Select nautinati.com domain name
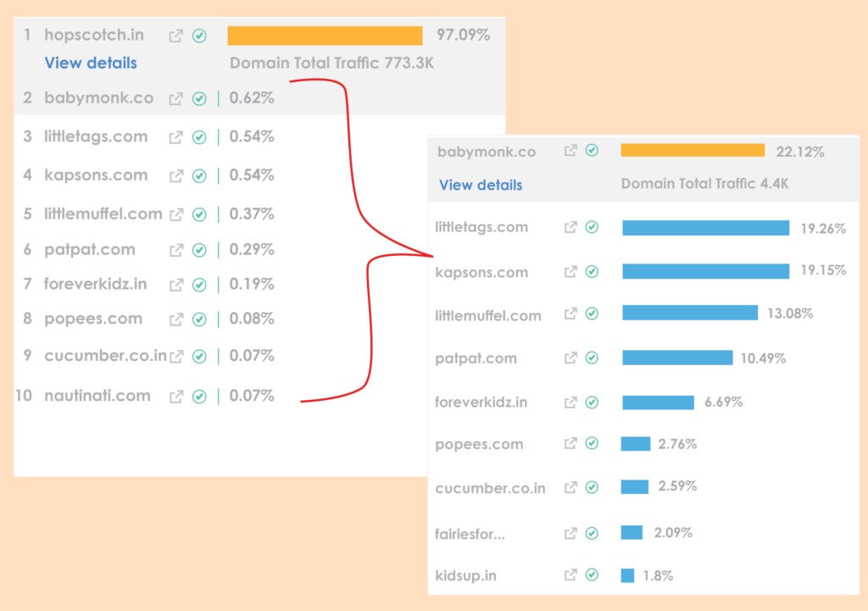 (x=97, y=396)
